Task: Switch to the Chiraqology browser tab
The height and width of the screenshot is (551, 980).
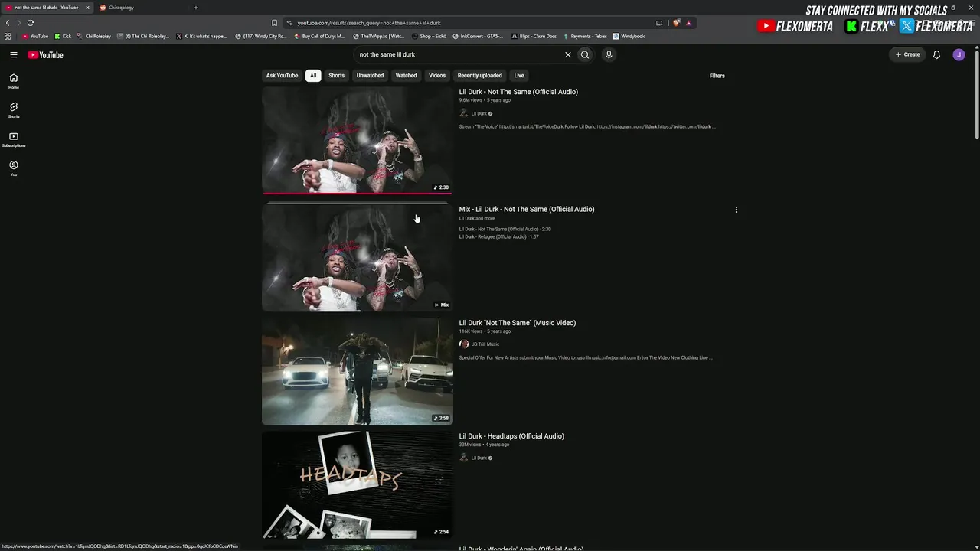Action: [142, 8]
